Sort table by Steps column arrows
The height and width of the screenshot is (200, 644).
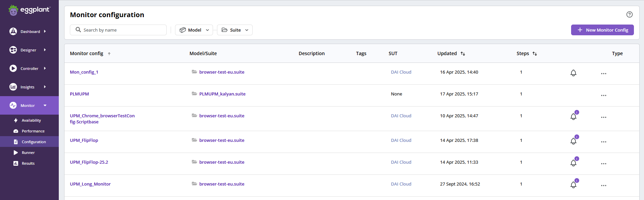point(535,54)
